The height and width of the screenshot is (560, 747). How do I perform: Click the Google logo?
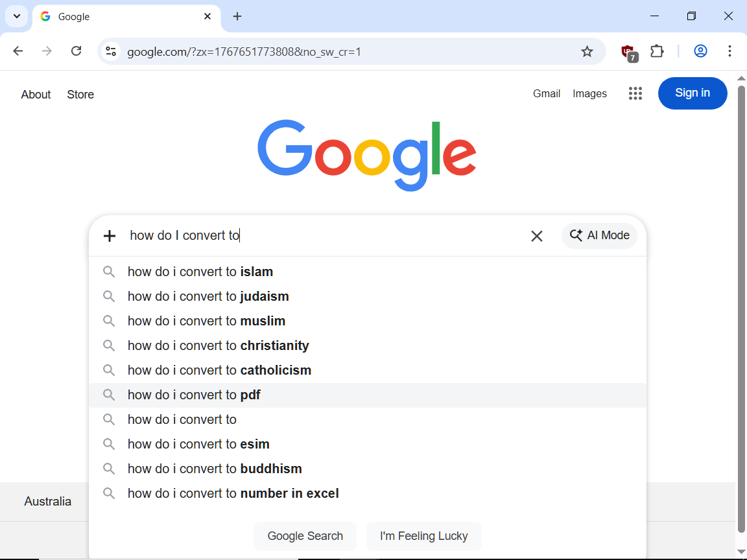367,154
